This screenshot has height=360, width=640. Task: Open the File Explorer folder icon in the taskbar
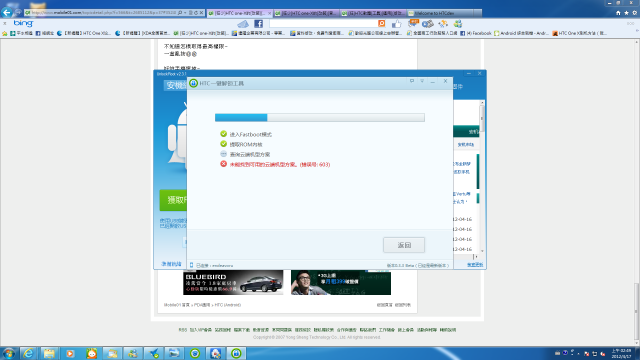click(x=49, y=353)
